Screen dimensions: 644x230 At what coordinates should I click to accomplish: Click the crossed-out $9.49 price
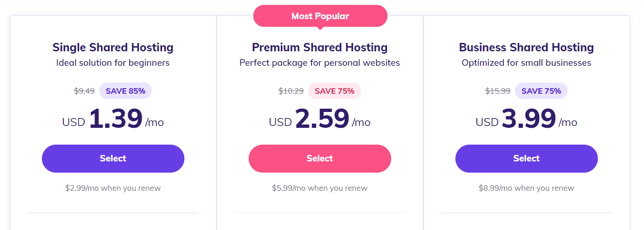coord(84,91)
